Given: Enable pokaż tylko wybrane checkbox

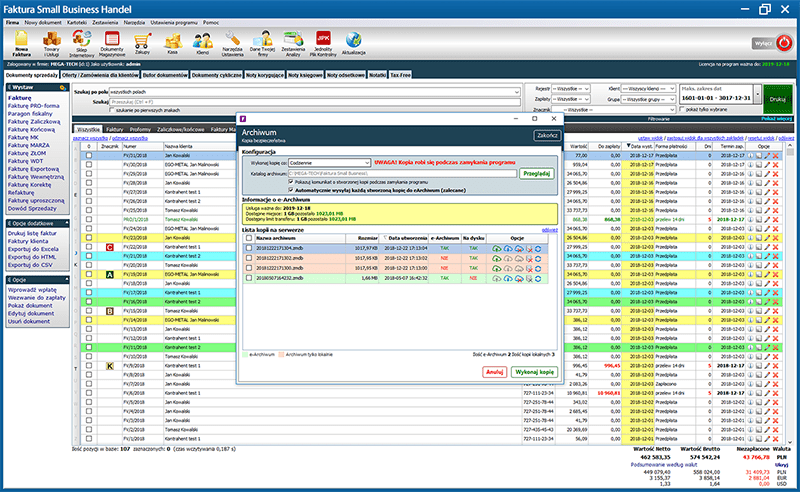Looking at the screenshot, I should 683,109.
